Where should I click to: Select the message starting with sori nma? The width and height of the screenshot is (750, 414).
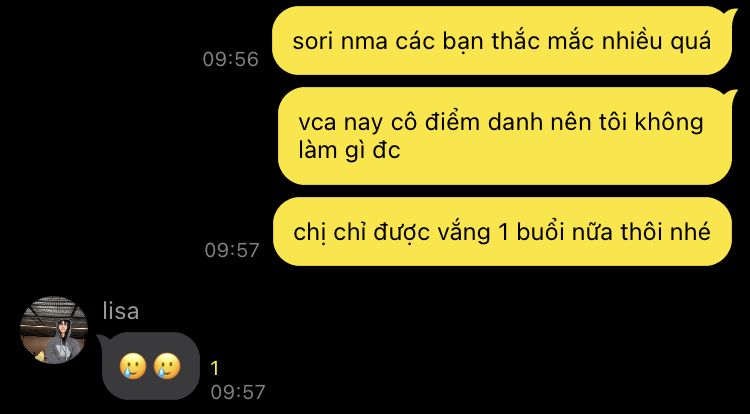click(502, 41)
